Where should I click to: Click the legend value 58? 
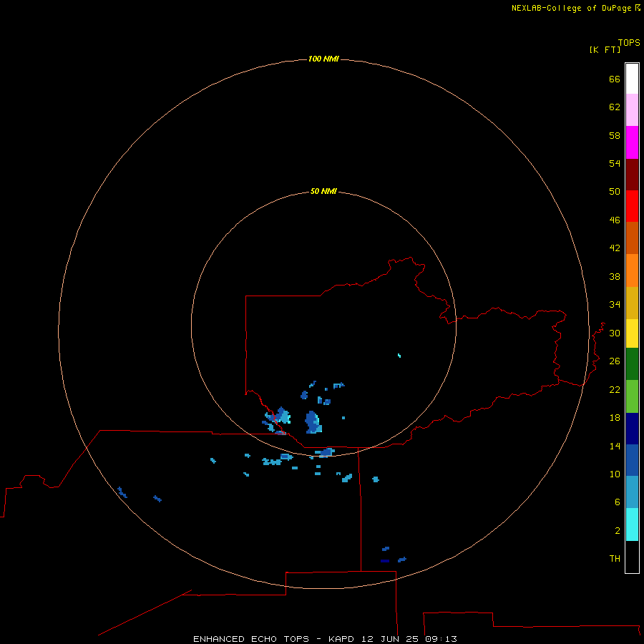(615, 135)
